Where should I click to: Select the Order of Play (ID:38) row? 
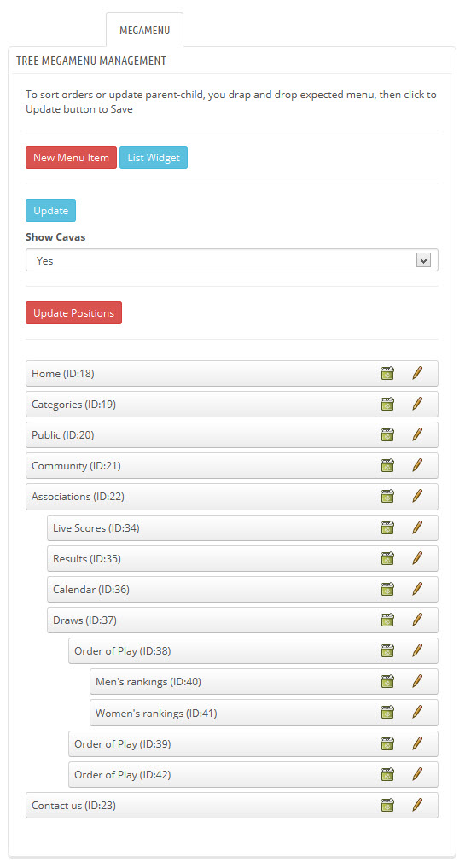253,651
